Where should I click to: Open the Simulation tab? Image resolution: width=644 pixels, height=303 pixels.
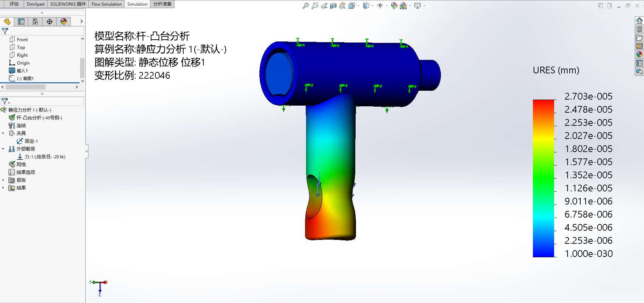137,4
